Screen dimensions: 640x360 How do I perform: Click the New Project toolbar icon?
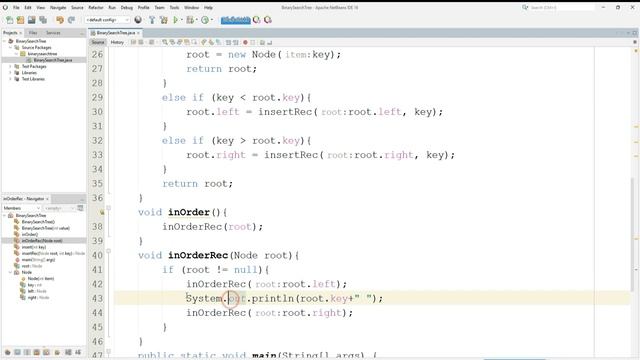[20, 20]
